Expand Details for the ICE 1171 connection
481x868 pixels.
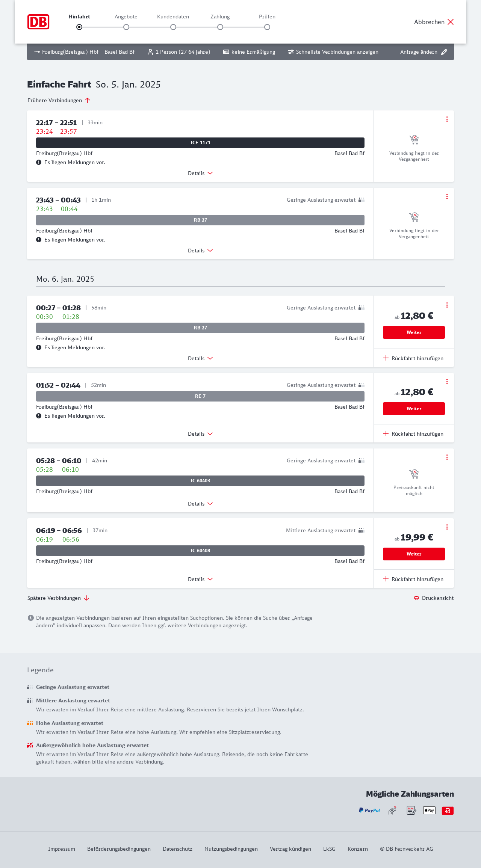[x=200, y=173]
